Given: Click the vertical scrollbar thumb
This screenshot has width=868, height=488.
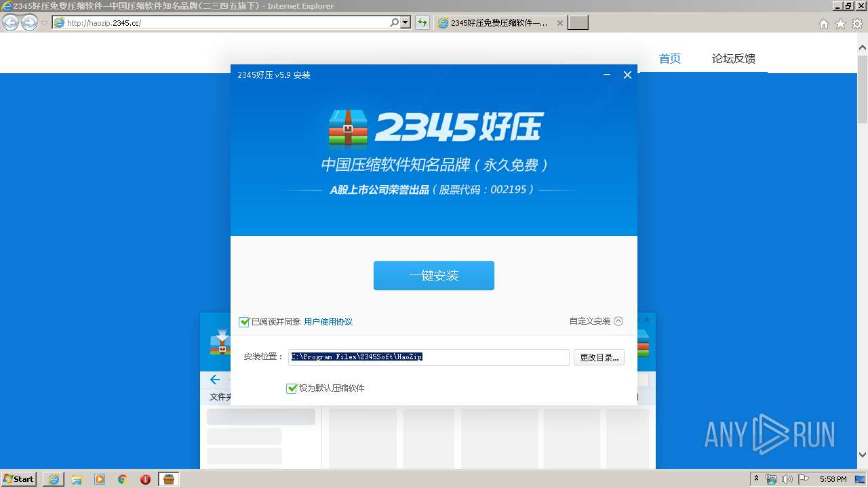Looking at the screenshot, I should pyautogui.click(x=863, y=88).
